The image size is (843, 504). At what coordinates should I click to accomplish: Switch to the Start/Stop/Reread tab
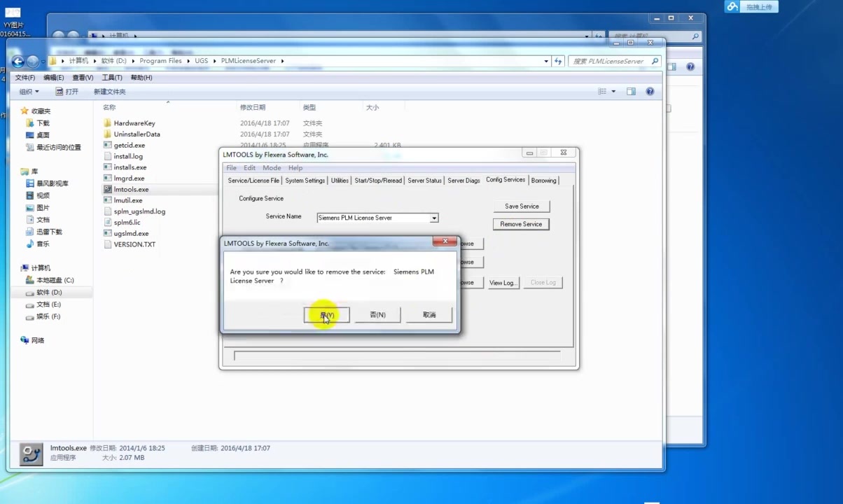(x=378, y=181)
